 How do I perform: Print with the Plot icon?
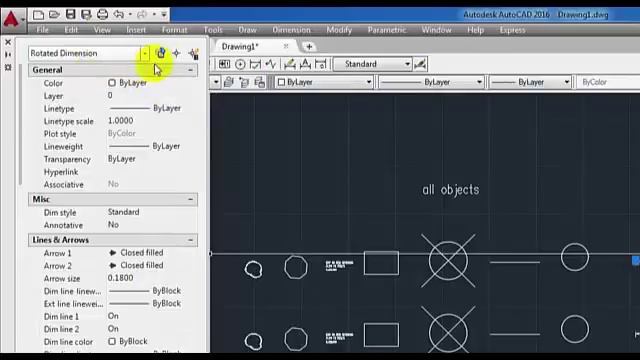102,15
